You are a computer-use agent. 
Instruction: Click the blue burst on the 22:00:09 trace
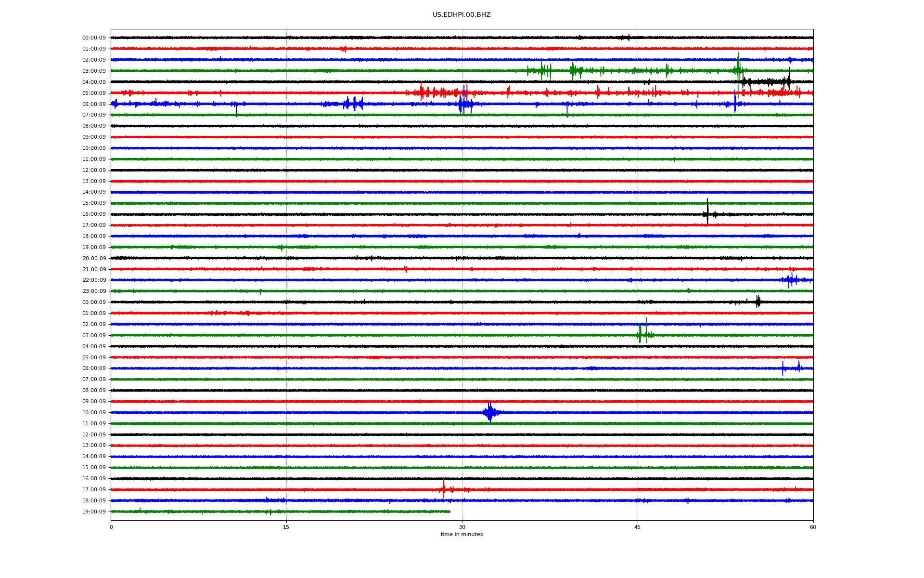(x=791, y=280)
